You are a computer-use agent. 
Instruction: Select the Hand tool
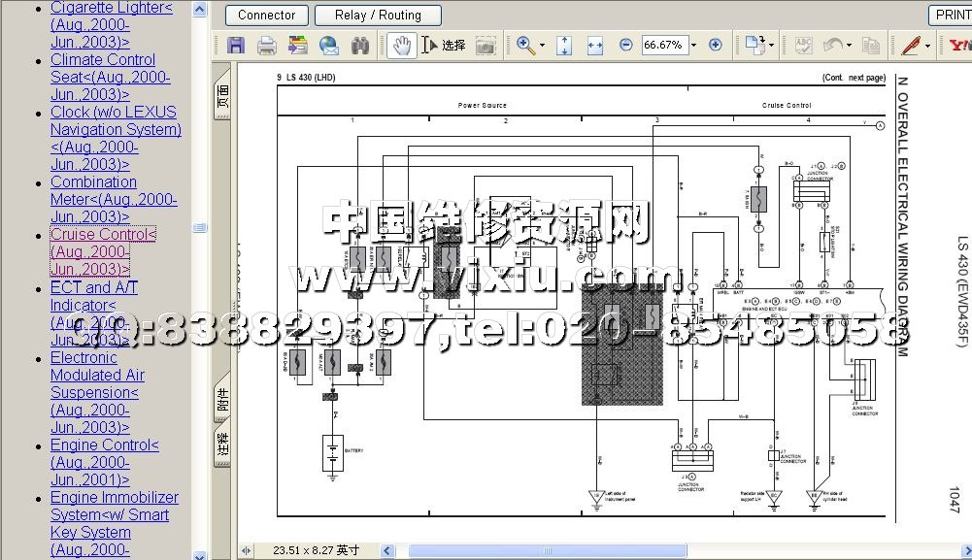point(402,46)
